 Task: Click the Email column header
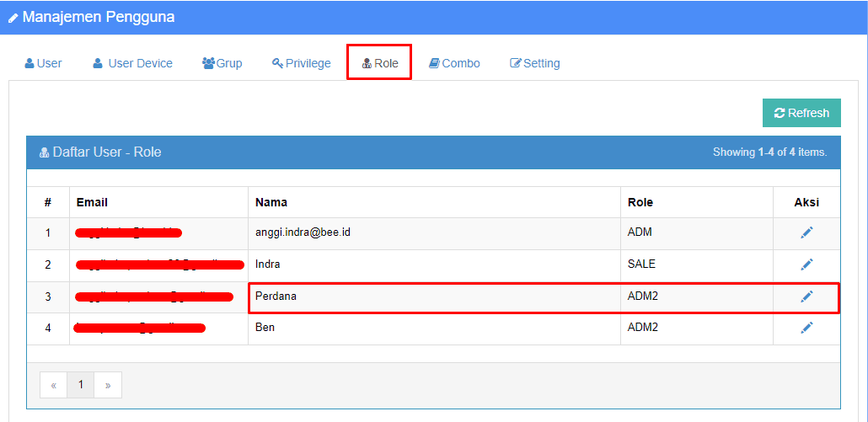[92, 202]
